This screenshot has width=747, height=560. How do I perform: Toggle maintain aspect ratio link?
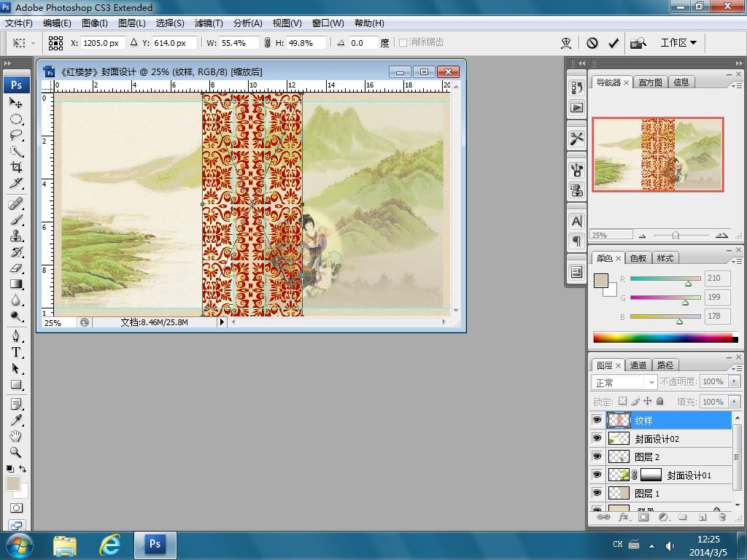click(267, 43)
